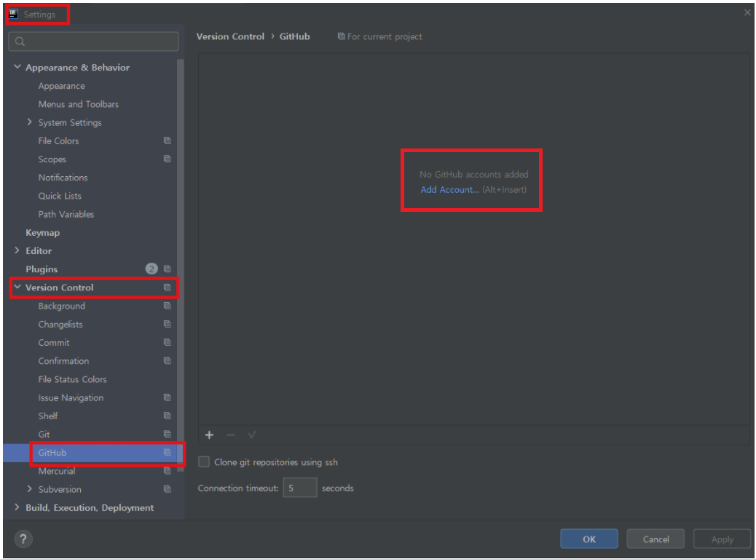This screenshot has height=559, width=756.
Task: Open the Help question mark button
Action: [x=23, y=539]
